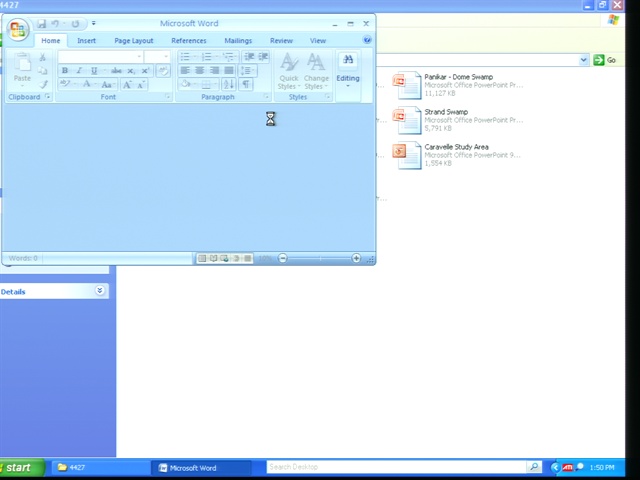Open the Quick Styles gallery
This screenshot has width=640, height=480.
coord(289,71)
